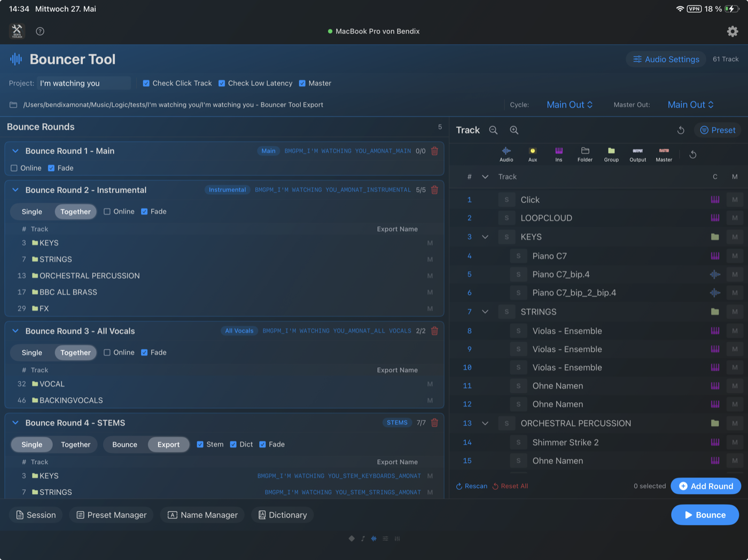This screenshot has height=560, width=748.
Task: Delete Bounce Round 4 - STEMS
Action: (x=434, y=423)
